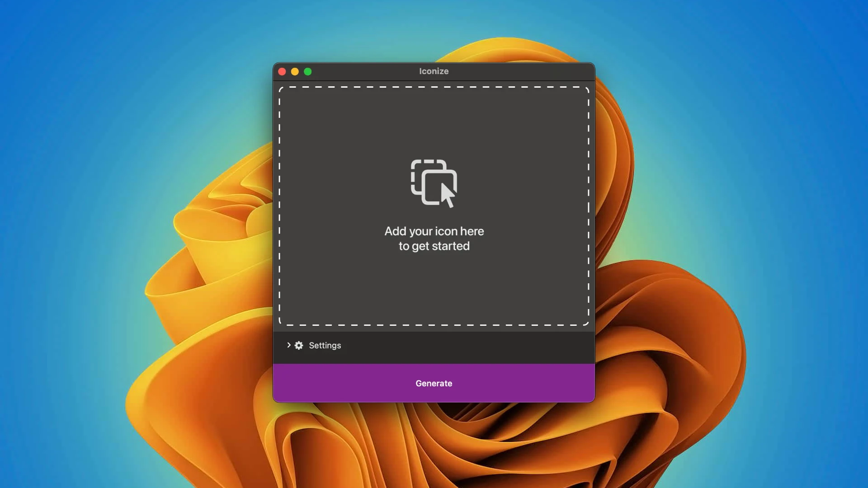Open the Settings section label
The width and height of the screenshot is (868, 488).
click(x=325, y=346)
